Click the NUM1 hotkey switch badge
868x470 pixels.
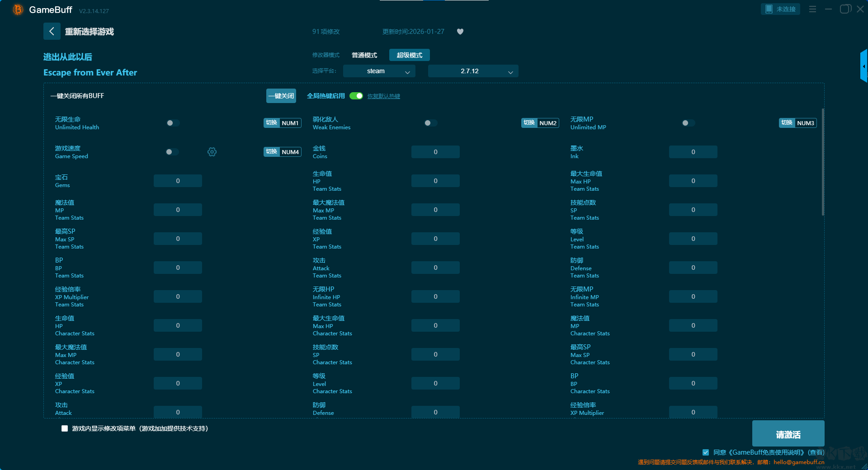[x=282, y=123]
